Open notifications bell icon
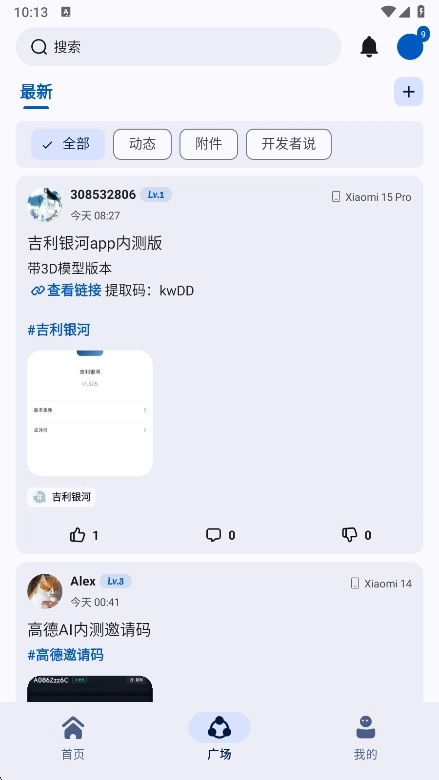 tap(369, 47)
